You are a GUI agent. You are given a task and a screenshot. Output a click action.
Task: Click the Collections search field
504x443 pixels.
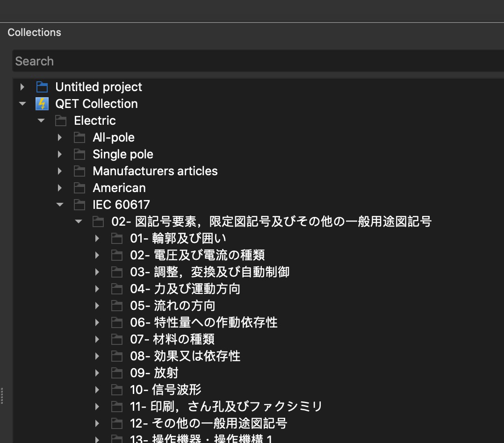point(257,61)
